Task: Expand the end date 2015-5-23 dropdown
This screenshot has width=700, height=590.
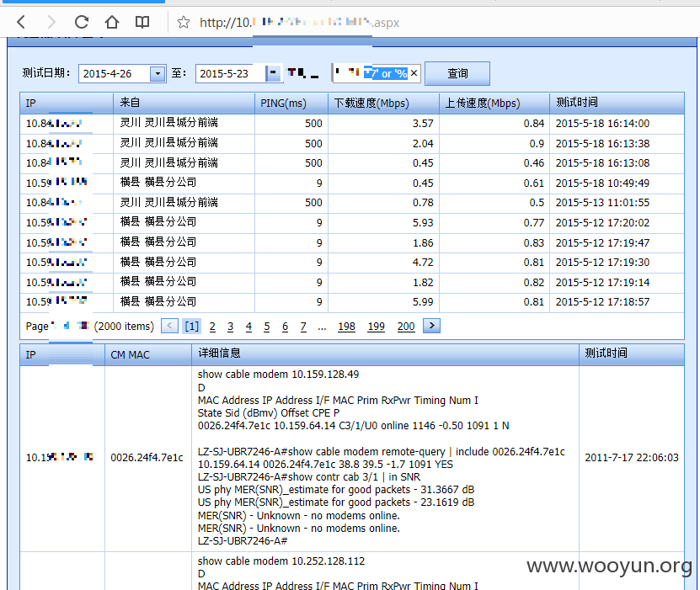Action: pos(273,73)
